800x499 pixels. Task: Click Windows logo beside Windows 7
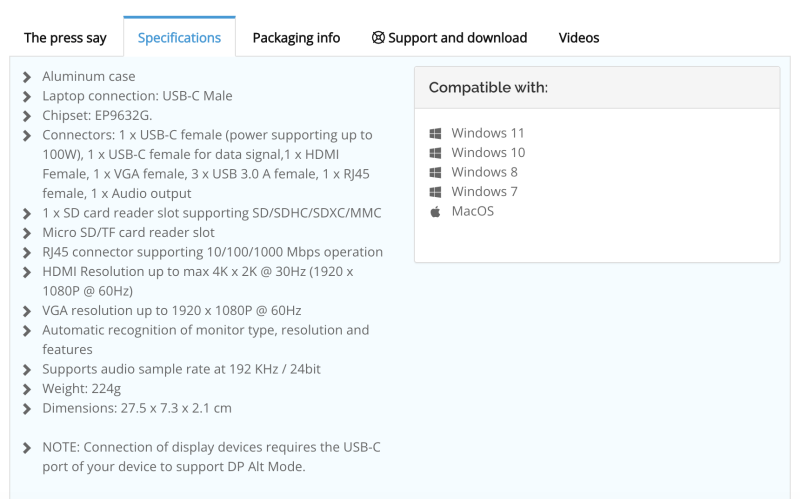(x=435, y=192)
